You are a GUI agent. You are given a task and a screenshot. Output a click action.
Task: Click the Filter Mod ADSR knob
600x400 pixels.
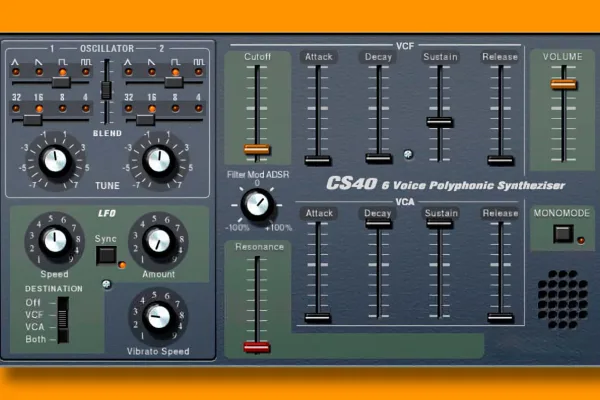(257, 205)
